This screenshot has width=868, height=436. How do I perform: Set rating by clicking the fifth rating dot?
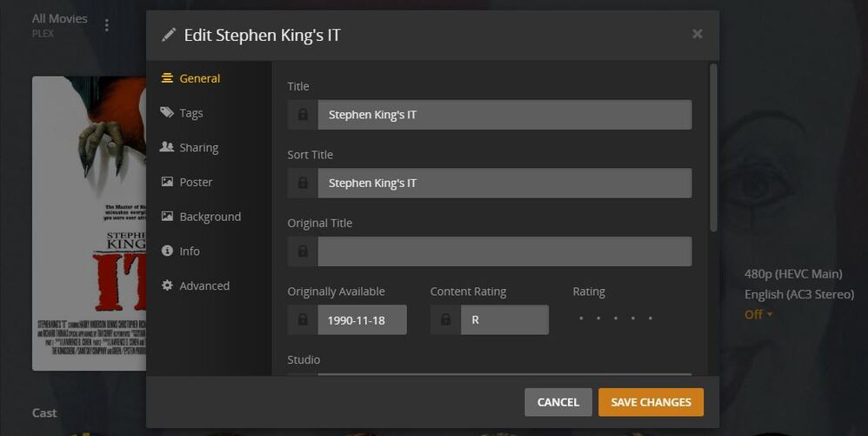(x=651, y=319)
